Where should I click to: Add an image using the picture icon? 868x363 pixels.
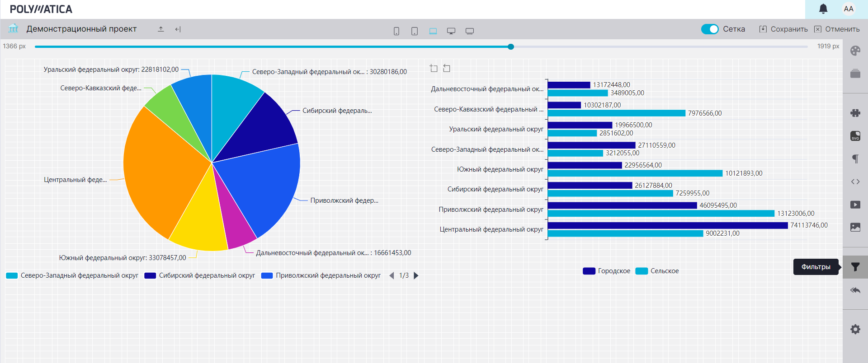(x=855, y=227)
